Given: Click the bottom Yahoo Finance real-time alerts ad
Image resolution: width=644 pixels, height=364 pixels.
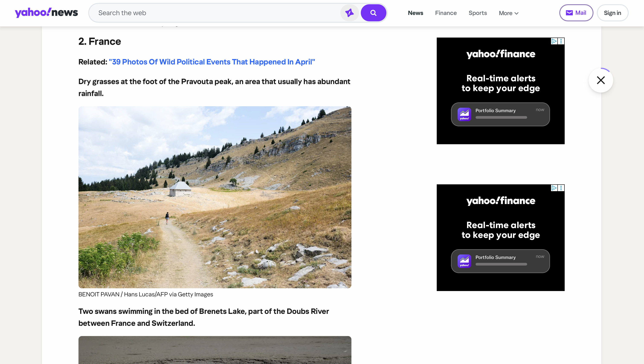Looking at the screenshot, I should 500,238.
